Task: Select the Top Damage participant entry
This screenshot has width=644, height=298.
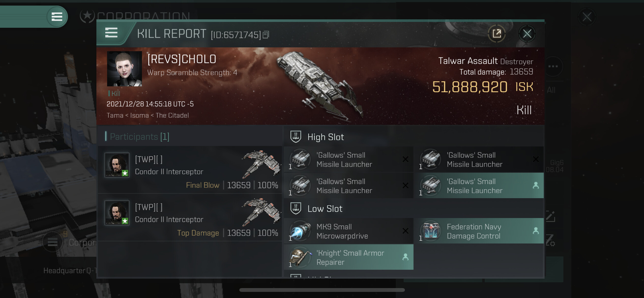Action: pos(190,218)
